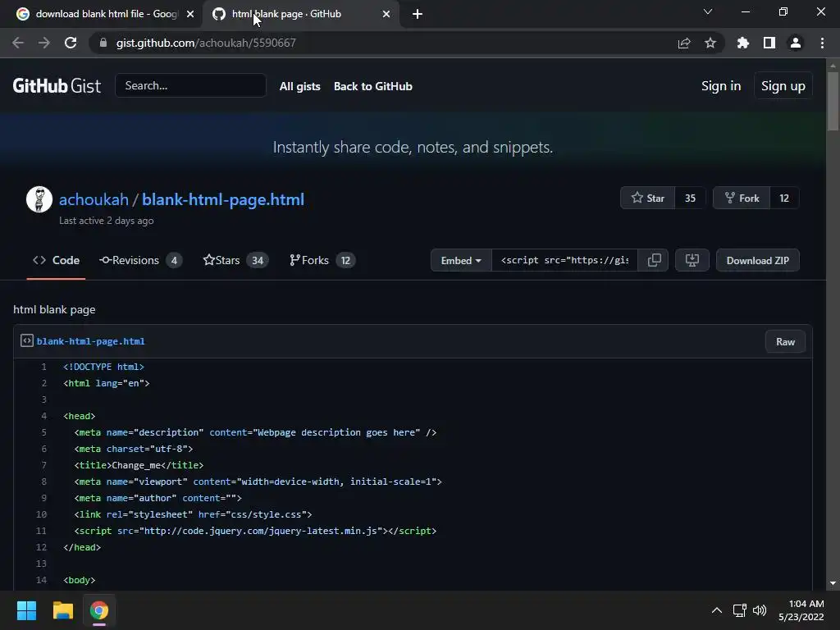This screenshot has width=840, height=630.
Task: Click line number 1
Action: 44,367
